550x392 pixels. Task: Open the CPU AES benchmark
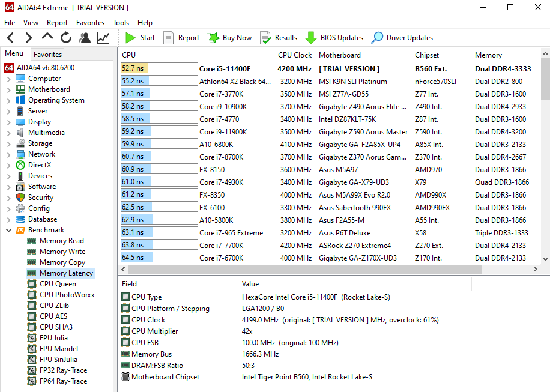pyautogui.click(x=53, y=316)
